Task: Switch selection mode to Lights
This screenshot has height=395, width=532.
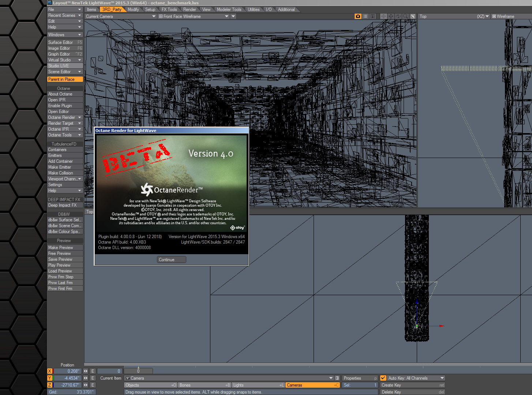Action: tap(258, 385)
